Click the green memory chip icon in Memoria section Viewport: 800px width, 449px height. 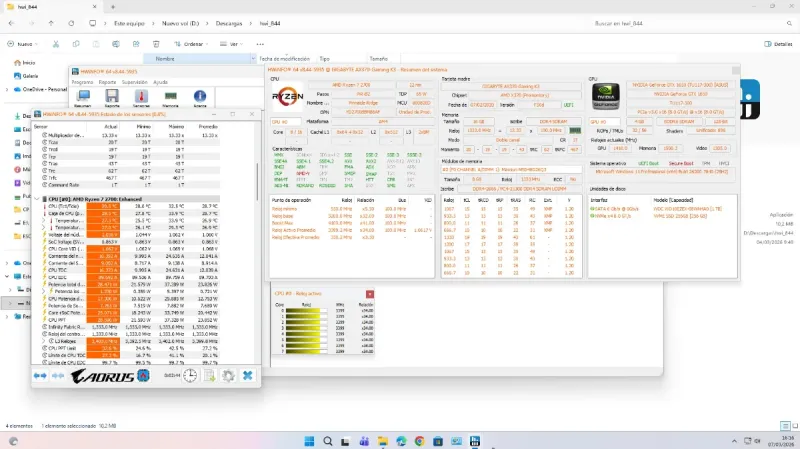[x=575, y=131]
